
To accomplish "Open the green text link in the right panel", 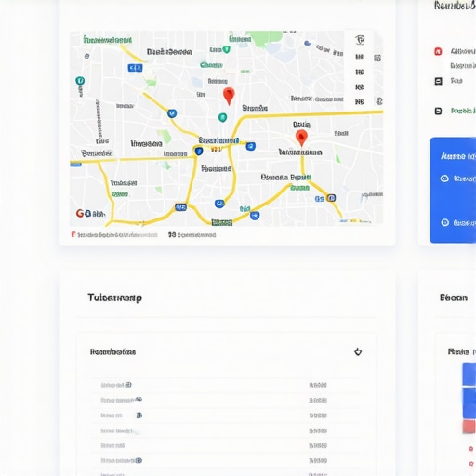I will tap(463, 111).
